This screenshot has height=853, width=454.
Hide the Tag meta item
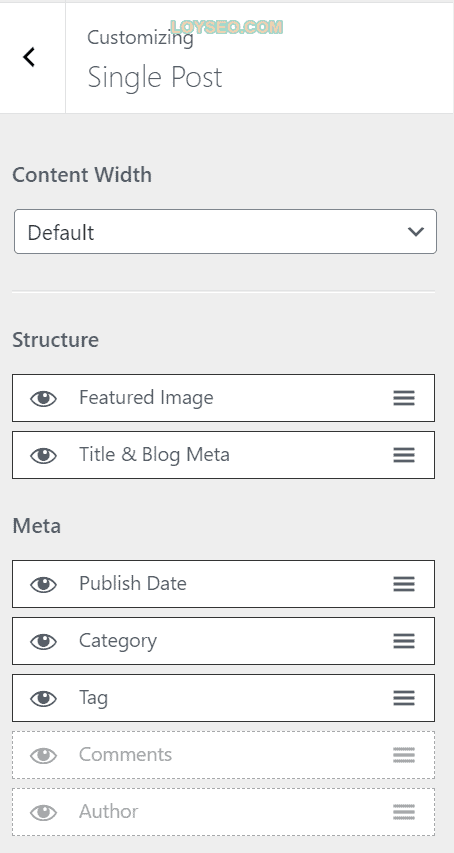pyautogui.click(x=43, y=699)
